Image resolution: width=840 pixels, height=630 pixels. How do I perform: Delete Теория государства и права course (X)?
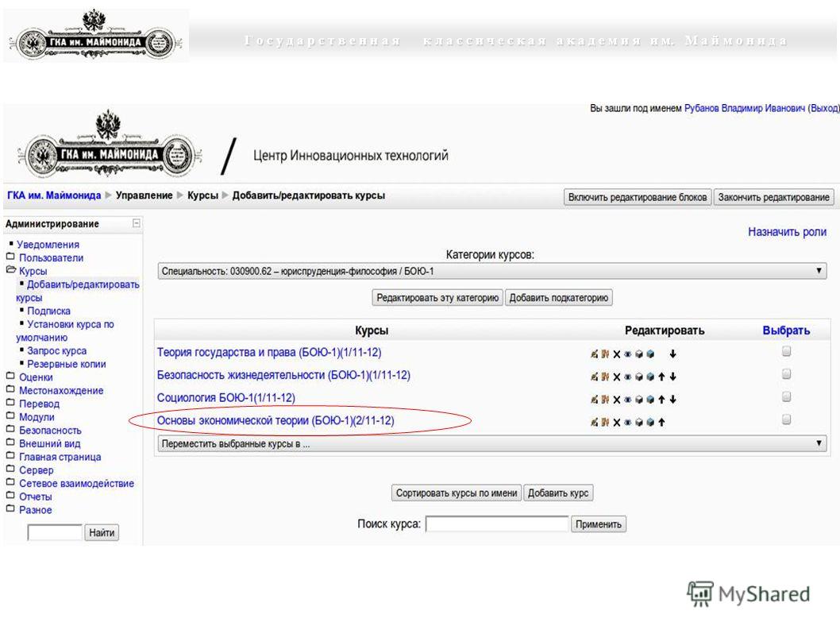click(x=617, y=354)
